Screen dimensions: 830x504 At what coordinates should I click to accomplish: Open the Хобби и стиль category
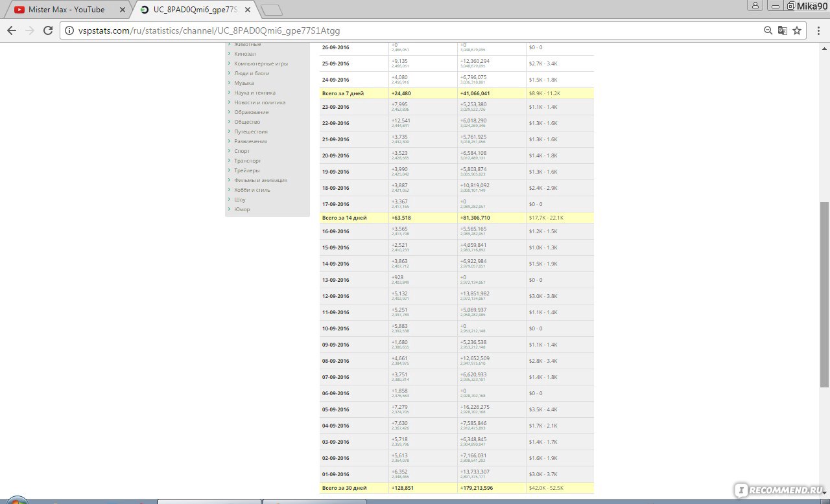[252, 190]
